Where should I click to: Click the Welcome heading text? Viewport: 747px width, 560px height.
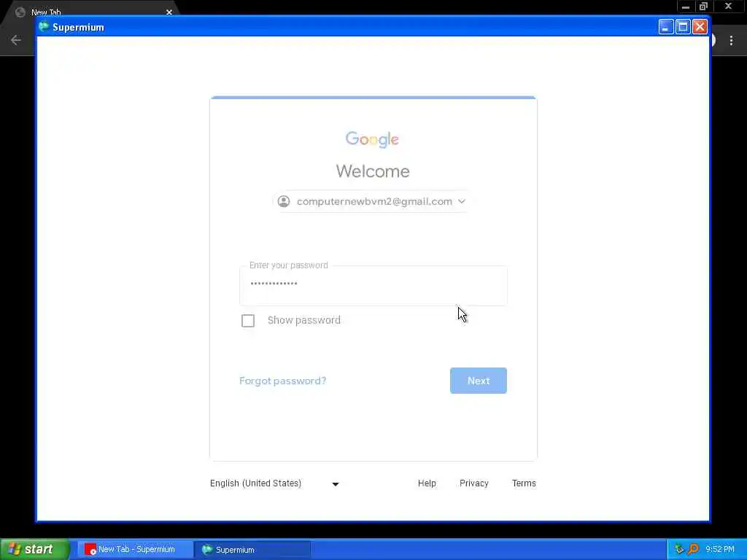(x=373, y=171)
